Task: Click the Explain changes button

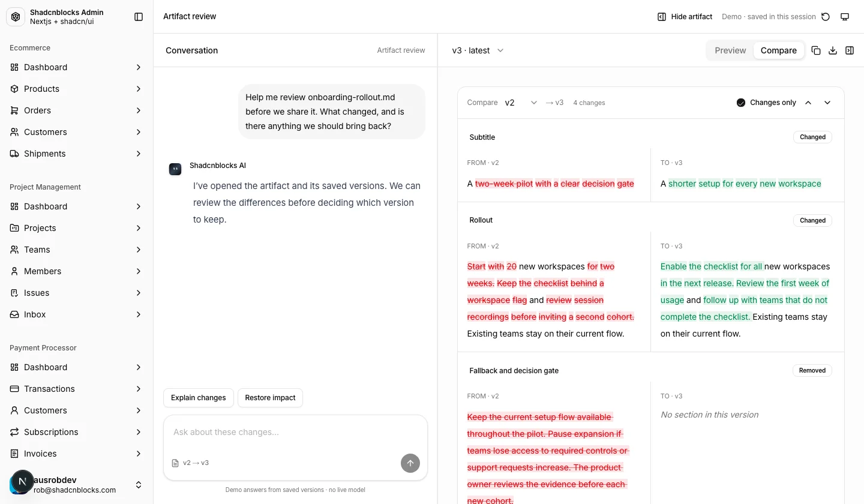Action: pyautogui.click(x=199, y=398)
